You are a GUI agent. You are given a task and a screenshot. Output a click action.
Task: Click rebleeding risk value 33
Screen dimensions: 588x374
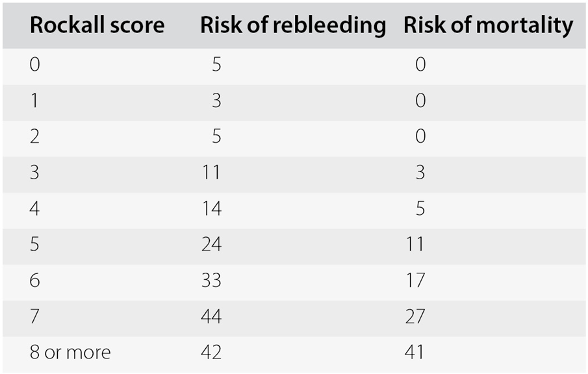pyautogui.click(x=211, y=280)
